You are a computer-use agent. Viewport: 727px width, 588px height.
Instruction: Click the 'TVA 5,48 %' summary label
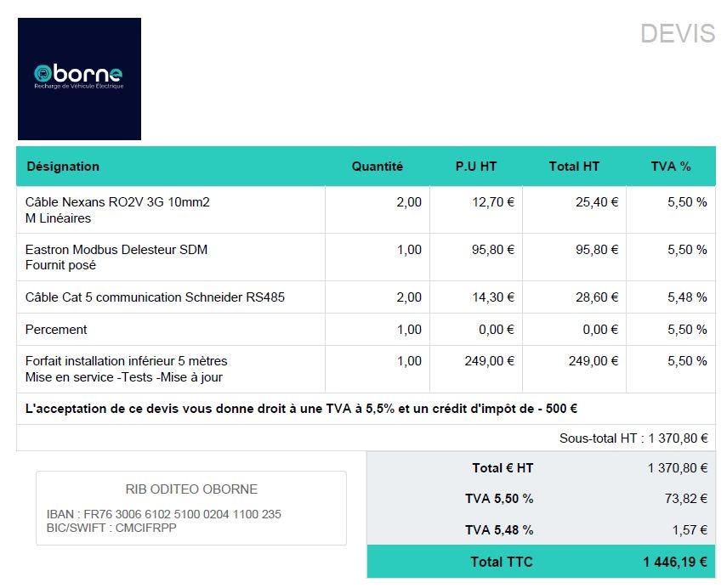499,530
